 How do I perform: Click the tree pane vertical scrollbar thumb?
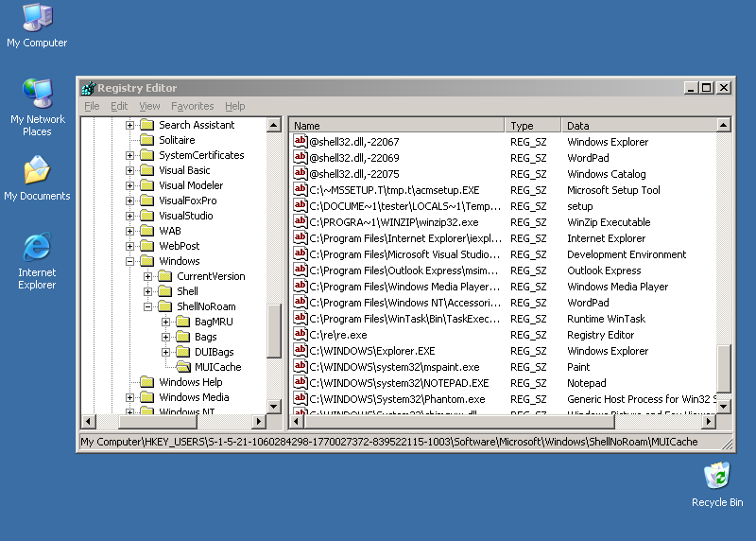(274, 331)
